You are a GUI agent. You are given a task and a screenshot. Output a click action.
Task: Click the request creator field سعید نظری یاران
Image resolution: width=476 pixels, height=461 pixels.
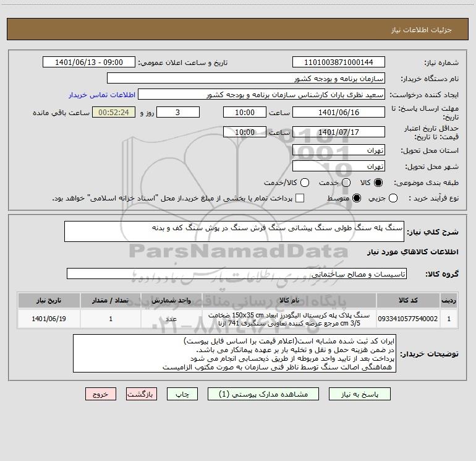[x=261, y=95]
